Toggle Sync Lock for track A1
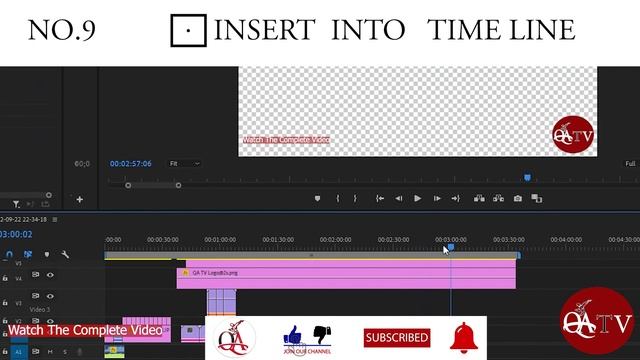 (x=36, y=351)
